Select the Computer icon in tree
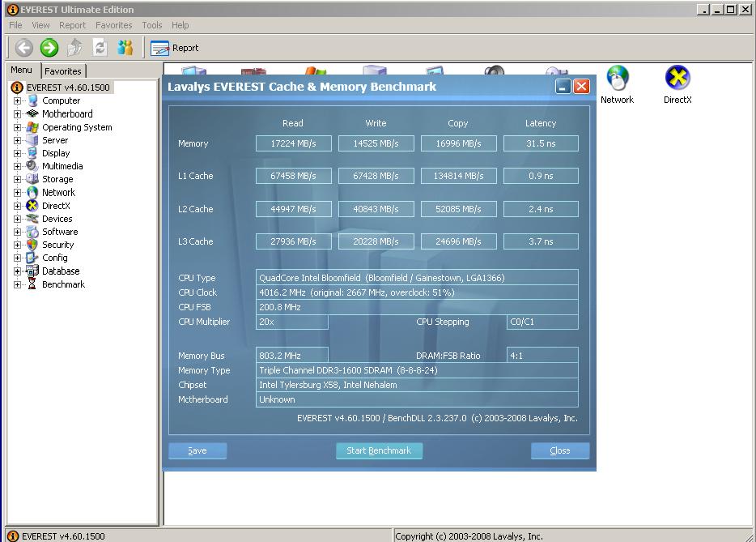 click(x=32, y=100)
